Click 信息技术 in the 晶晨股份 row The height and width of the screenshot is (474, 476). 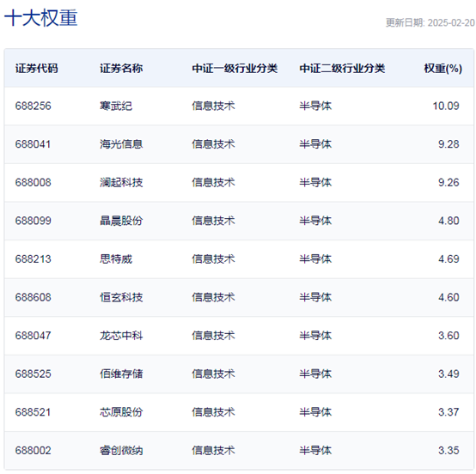point(213,221)
